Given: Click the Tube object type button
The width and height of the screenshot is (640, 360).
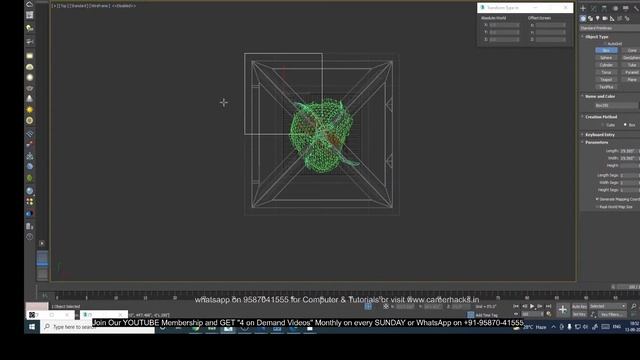Looking at the screenshot, I should pos(631,65).
